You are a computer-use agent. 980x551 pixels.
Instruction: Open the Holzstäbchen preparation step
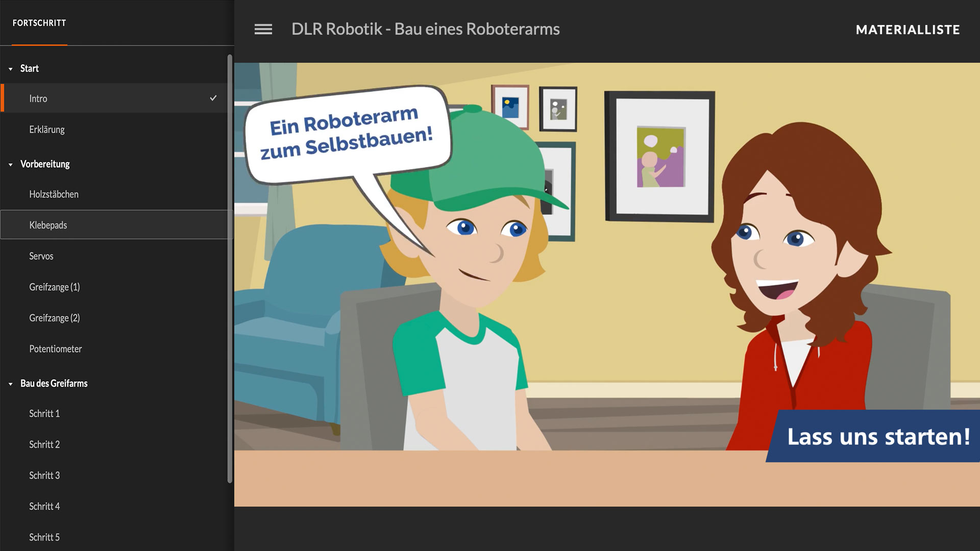54,194
